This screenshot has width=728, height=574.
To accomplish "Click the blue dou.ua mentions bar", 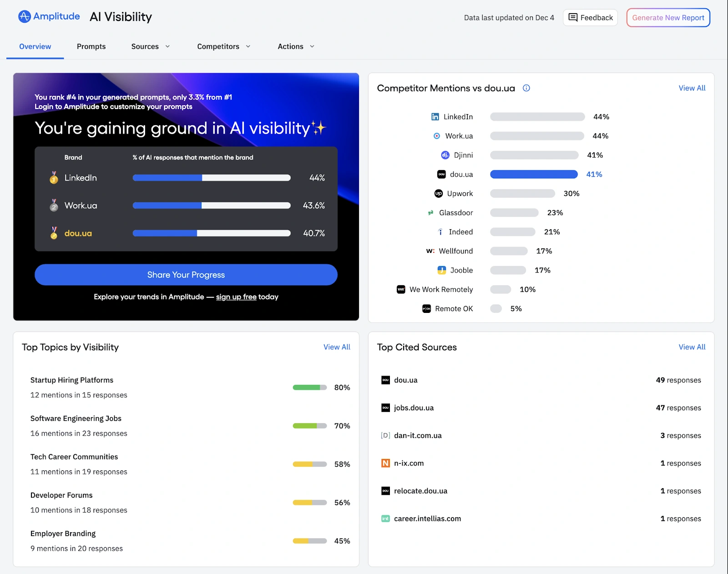I will (x=533, y=174).
